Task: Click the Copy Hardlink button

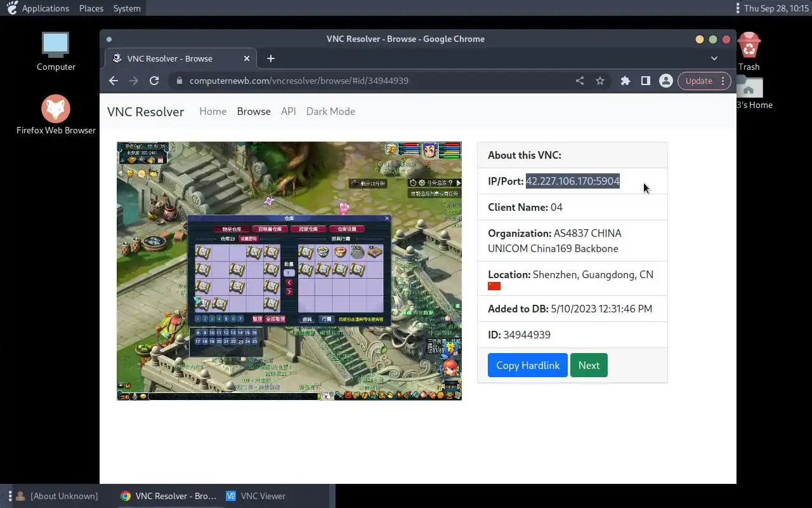Action: coord(528,365)
